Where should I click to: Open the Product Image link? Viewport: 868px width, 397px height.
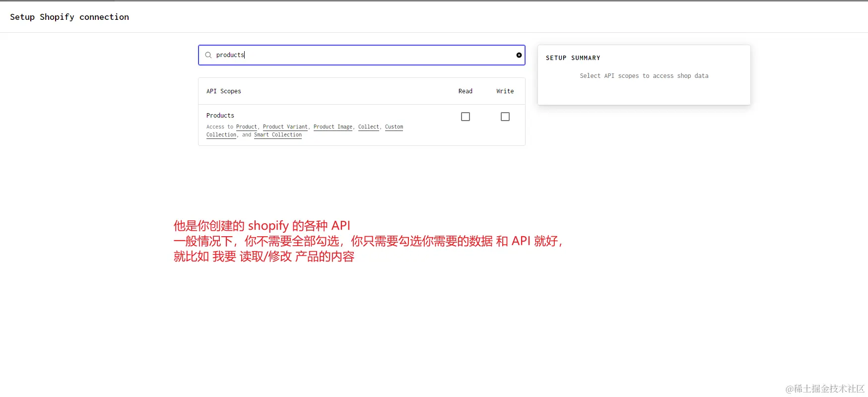pos(333,127)
